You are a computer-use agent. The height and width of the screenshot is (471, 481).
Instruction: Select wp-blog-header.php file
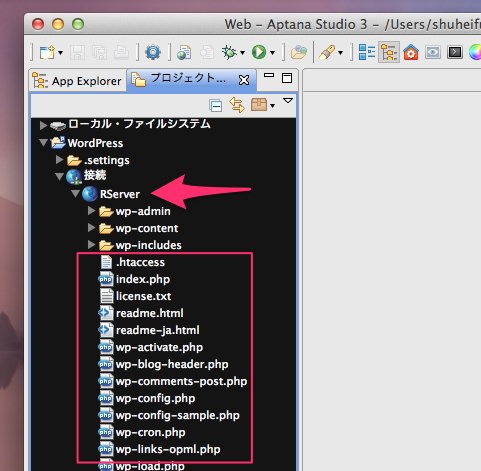pyautogui.click(x=172, y=364)
